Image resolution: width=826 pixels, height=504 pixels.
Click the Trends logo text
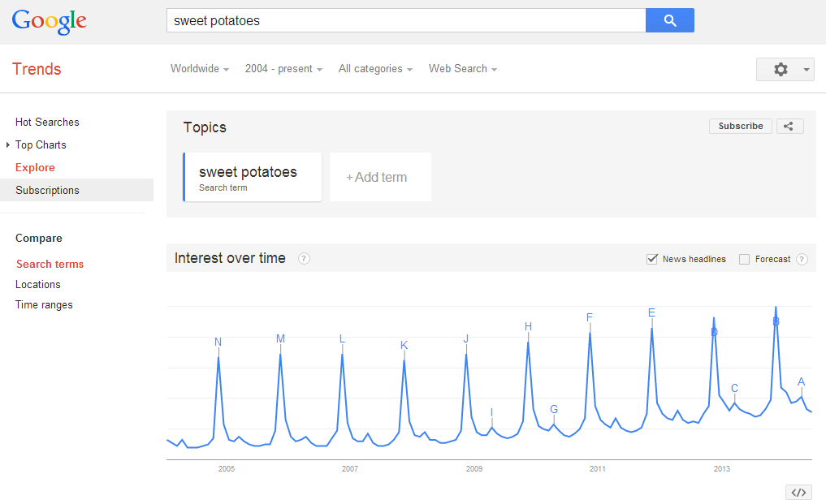[37, 69]
